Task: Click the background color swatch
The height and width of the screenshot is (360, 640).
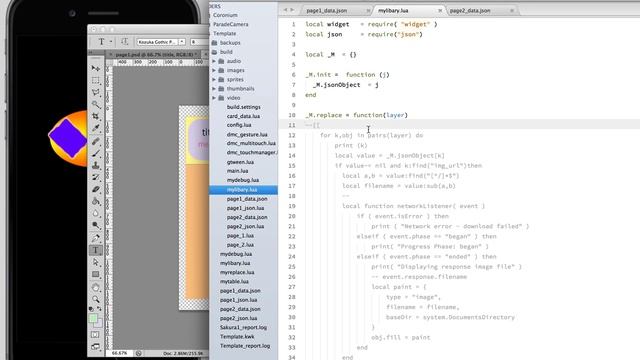Action: click(98, 323)
